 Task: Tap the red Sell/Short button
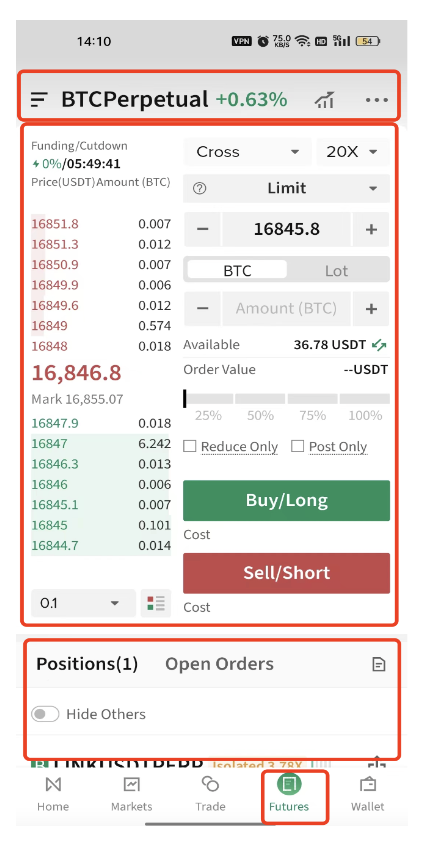pyautogui.click(x=286, y=573)
